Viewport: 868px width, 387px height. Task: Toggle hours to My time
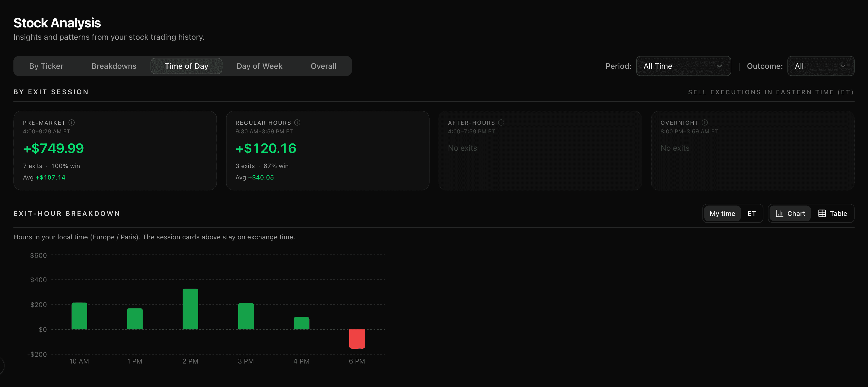(x=722, y=214)
